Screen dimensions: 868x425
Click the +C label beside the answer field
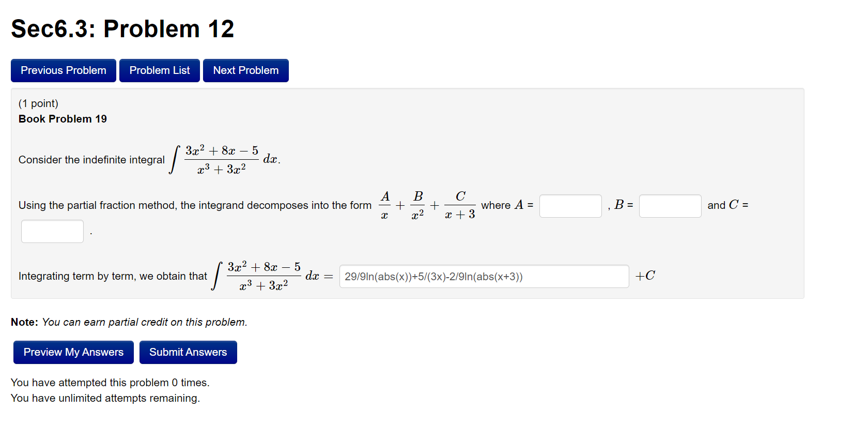click(x=644, y=276)
